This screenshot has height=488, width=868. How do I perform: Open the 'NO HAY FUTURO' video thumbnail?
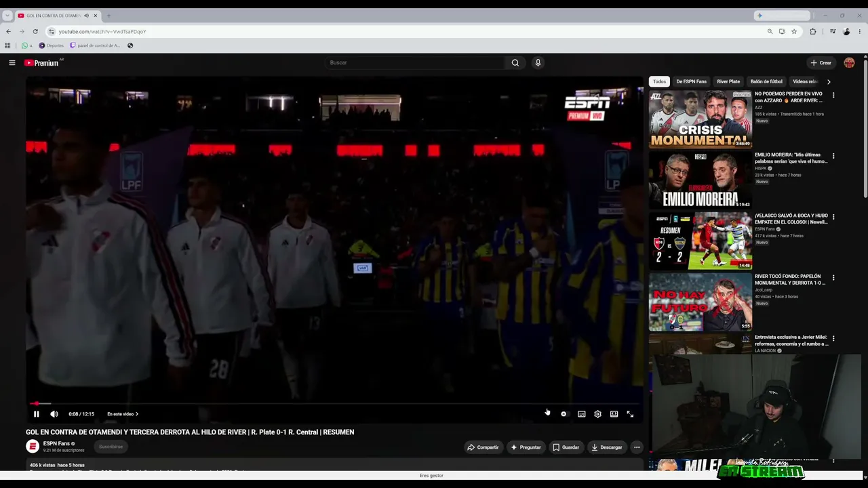pos(701,302)
